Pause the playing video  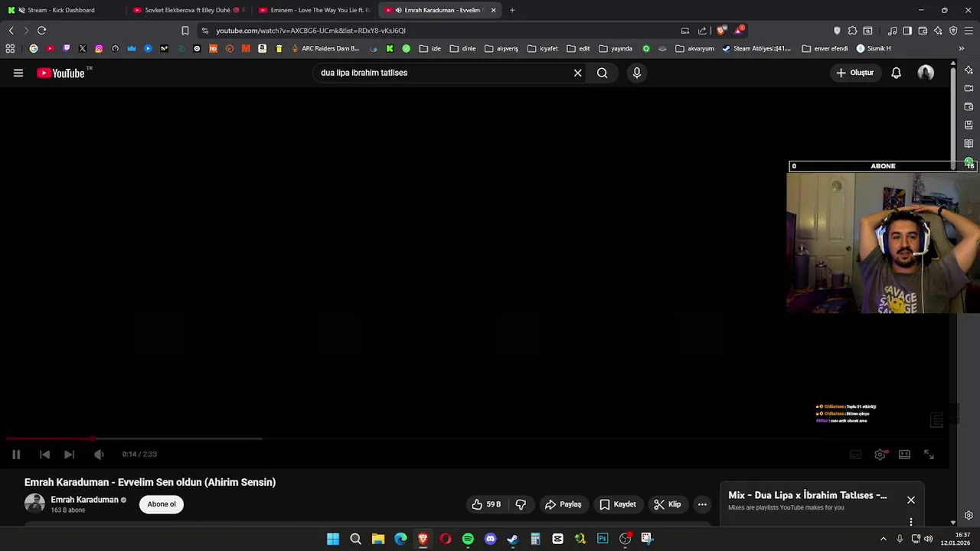tap(16, 454)
